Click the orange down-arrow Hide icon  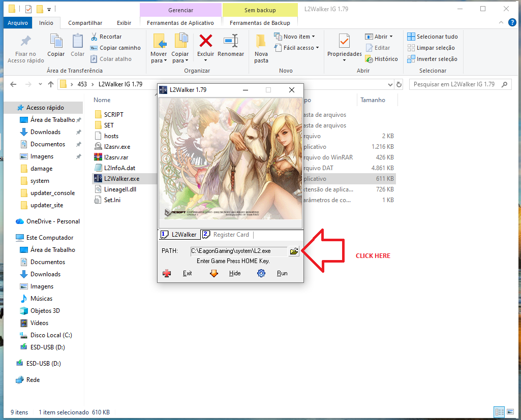coord(214,273)
